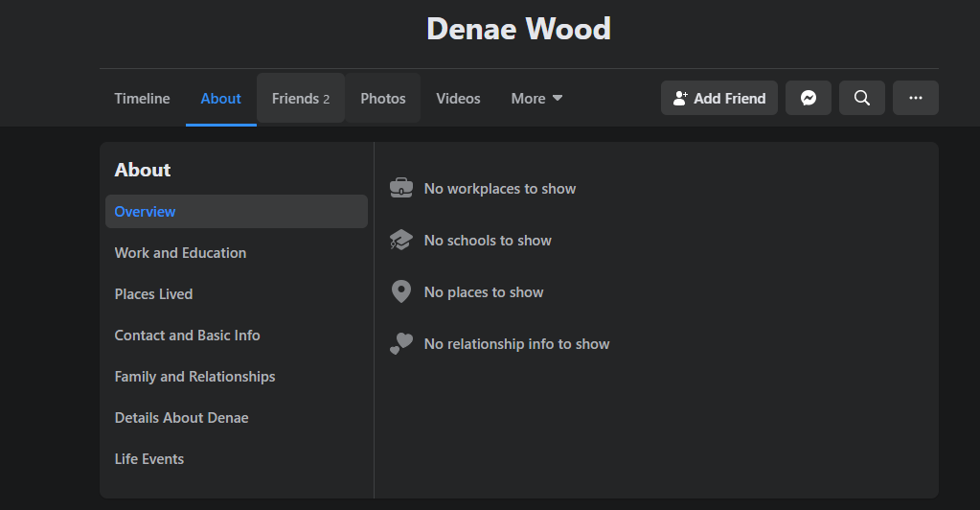Screen dimensions: 980x510
Task: Open Details About Denae section
Action: click(x=237, y=418)
